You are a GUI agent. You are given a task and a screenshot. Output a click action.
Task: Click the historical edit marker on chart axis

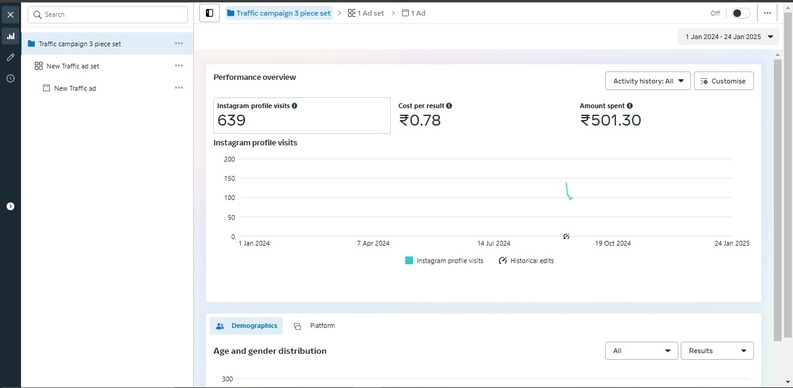[566, 236]
